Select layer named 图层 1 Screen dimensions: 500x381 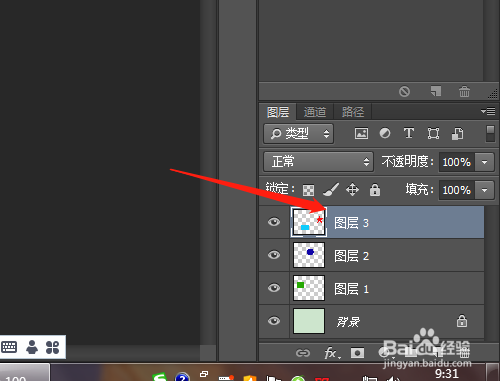pos(351,289)
